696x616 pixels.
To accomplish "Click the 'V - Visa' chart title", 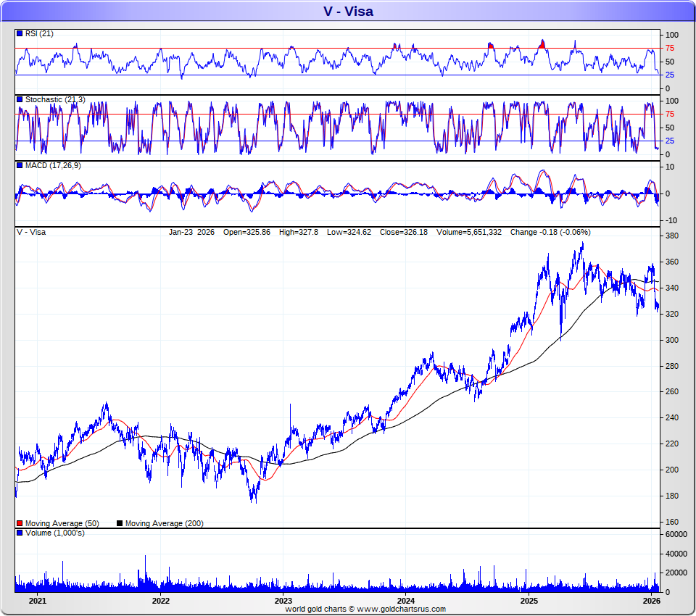I will click(x=348, y=11).
